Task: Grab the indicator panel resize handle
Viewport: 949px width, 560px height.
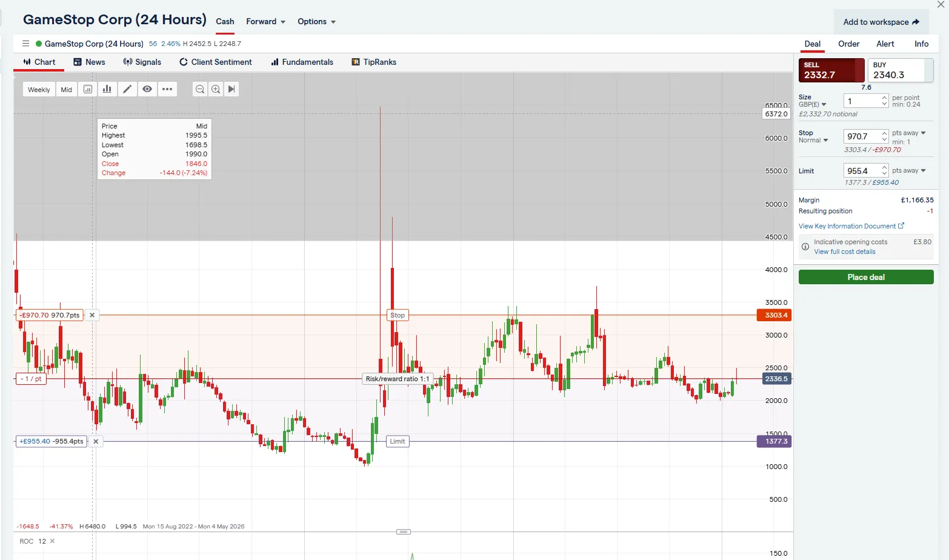Action: pyautogui.click(x=404, y=532)
